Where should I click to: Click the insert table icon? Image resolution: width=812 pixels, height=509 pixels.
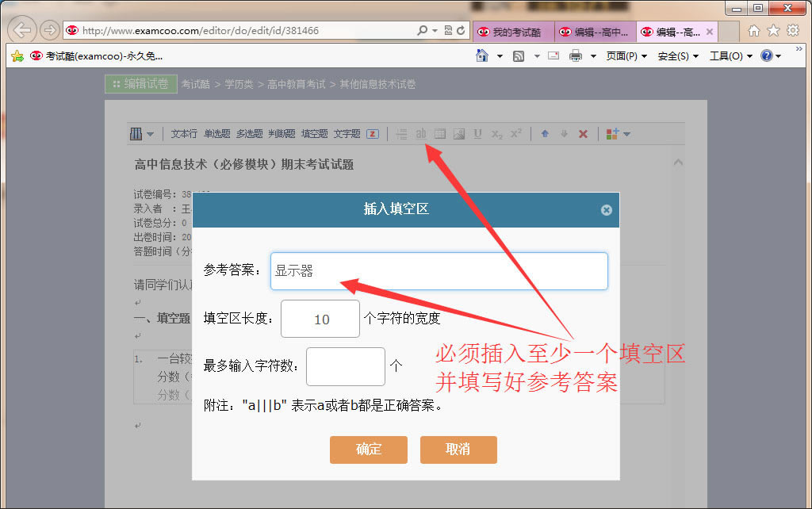click(439, 133)
